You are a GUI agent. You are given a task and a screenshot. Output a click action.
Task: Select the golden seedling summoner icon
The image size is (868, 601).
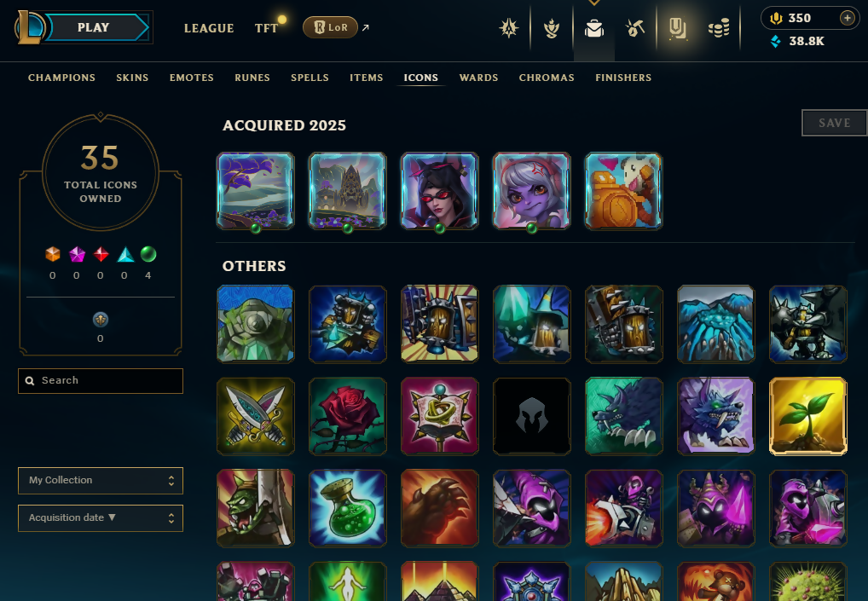(807, 416)
